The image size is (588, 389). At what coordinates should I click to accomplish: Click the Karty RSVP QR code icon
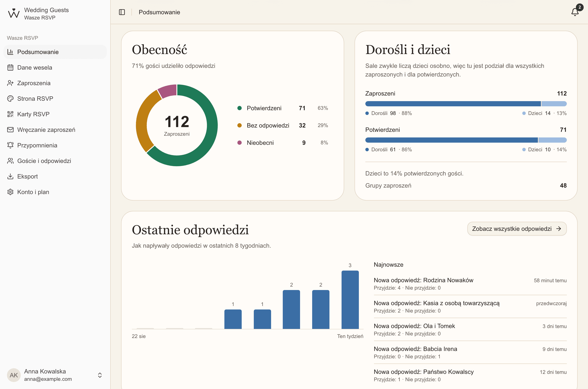click(x=10, y=114)
